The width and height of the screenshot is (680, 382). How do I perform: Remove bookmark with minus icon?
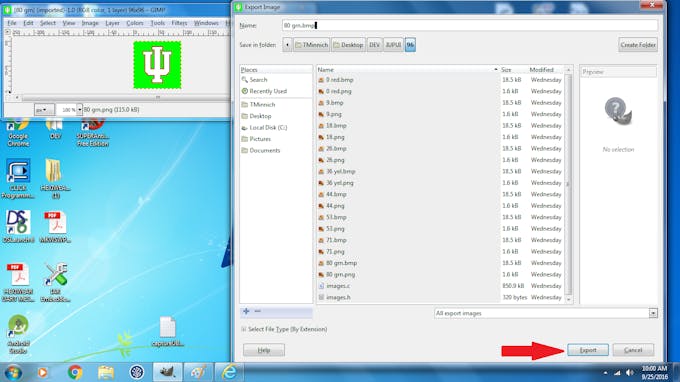point(258,311)
